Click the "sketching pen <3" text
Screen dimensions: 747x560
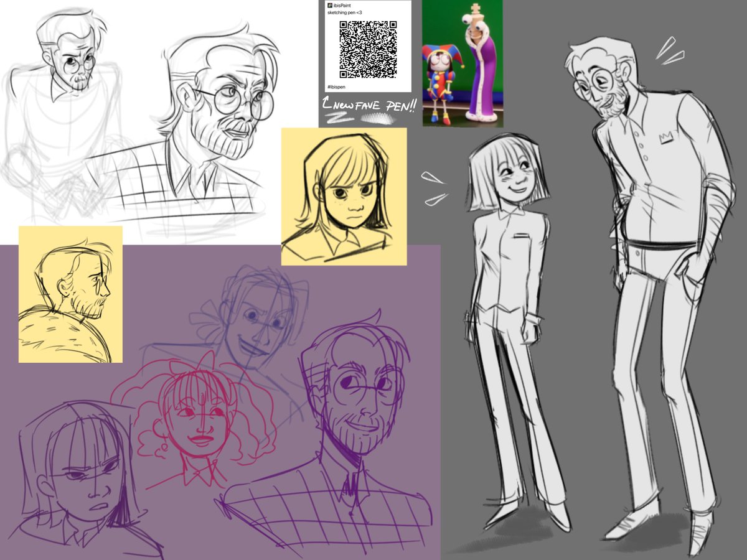(x=344, y=12)
